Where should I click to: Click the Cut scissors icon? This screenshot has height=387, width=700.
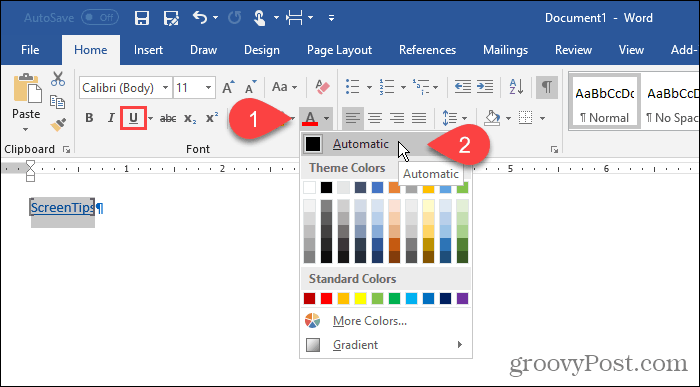click(58, 79)
